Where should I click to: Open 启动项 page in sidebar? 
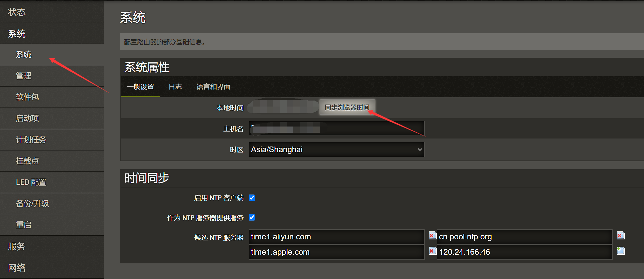(x=52, y=119)
